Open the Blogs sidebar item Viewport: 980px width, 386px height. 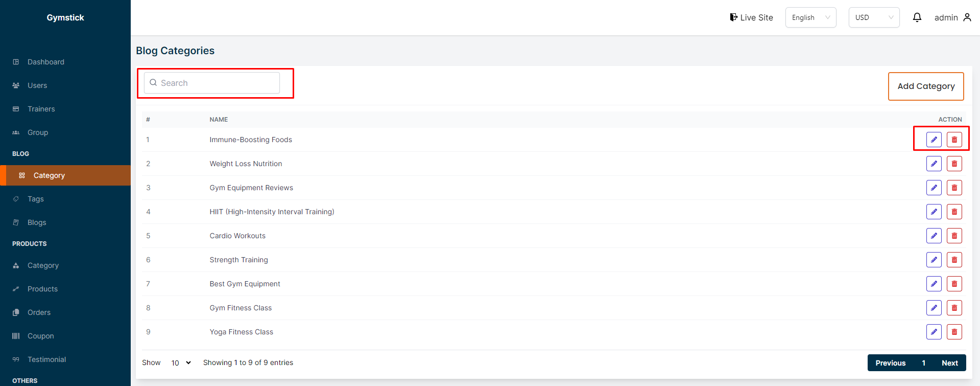pos(37,222)
